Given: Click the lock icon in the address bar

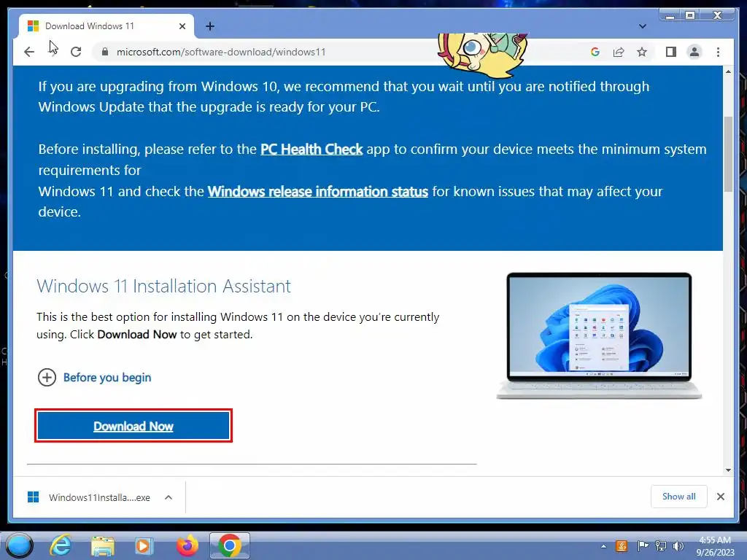Looking at the screenshot, I should (x=105, y=52).
